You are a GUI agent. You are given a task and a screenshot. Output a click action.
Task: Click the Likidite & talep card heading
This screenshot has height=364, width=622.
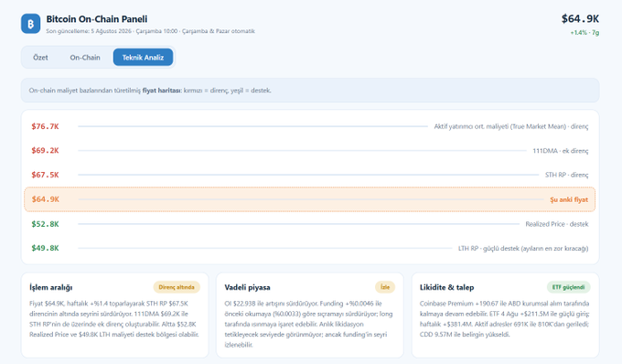coord(446,287)
